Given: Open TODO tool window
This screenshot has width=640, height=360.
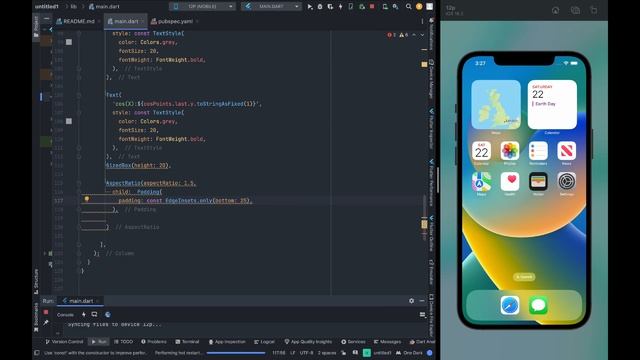Looking at the screenshot, I should pos(123,342).
